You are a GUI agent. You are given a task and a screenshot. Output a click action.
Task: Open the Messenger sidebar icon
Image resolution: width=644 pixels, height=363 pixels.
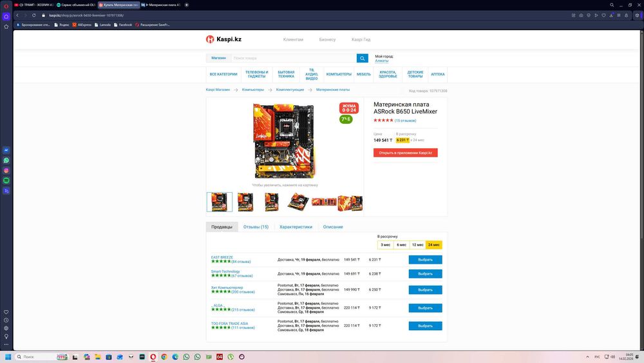(x=6, y=150)
